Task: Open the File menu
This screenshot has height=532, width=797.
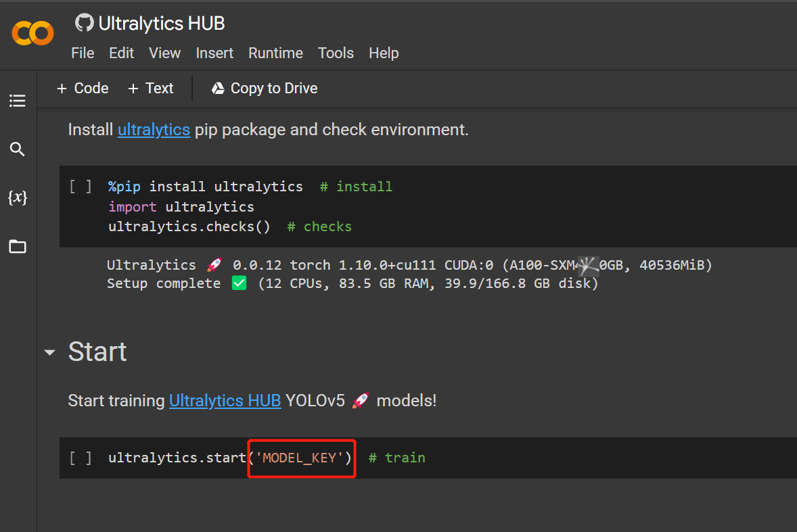Action: (x=83, y=53)
